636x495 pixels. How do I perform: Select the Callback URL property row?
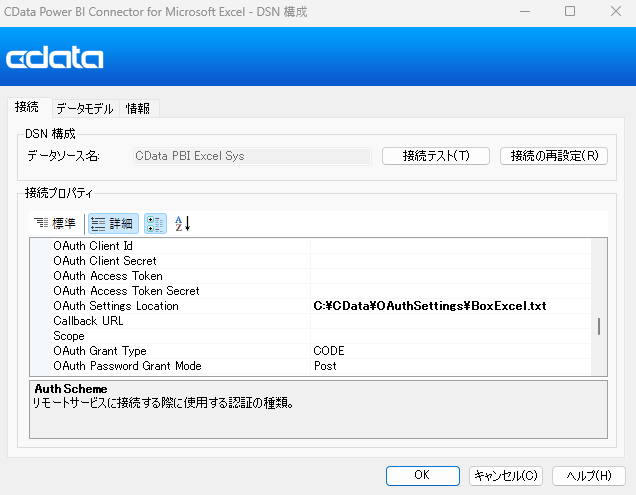[88, 321]
